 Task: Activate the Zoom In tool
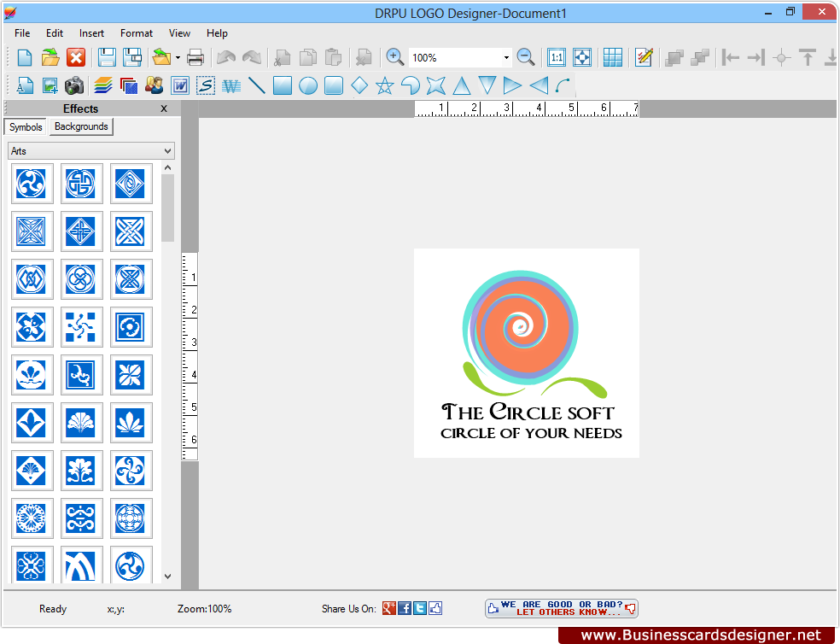coord(394,56)
